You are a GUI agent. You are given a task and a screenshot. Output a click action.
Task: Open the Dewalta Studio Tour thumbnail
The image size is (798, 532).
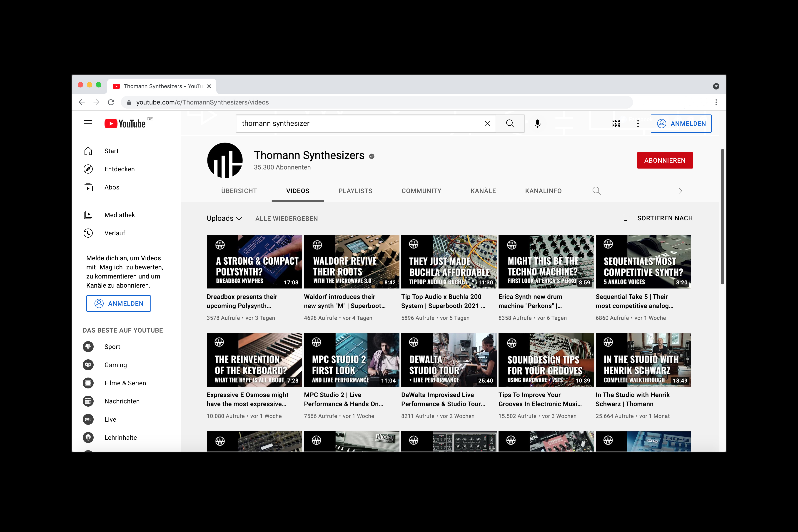pos(449,360)
